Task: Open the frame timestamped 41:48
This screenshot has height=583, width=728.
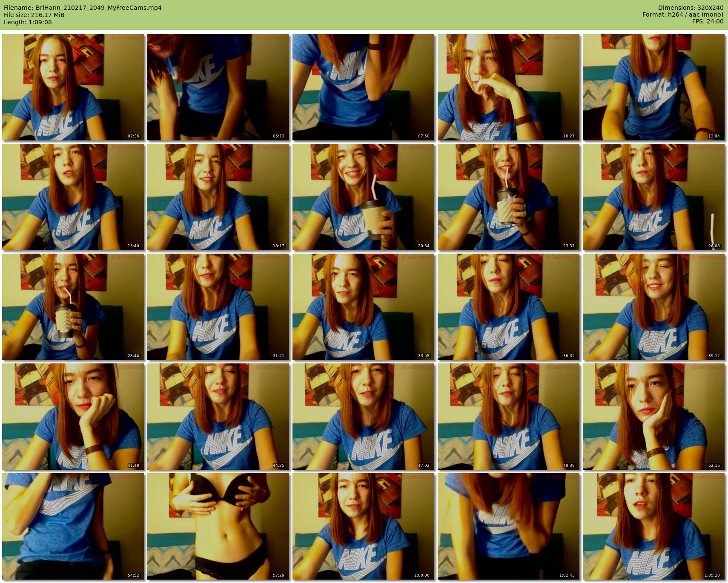Action: tap(73, 417)
